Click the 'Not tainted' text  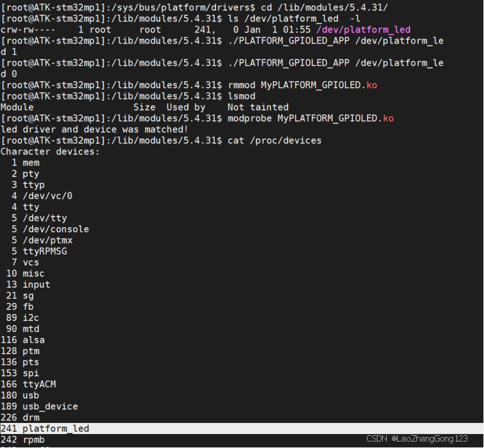click(x=258, y=107)
